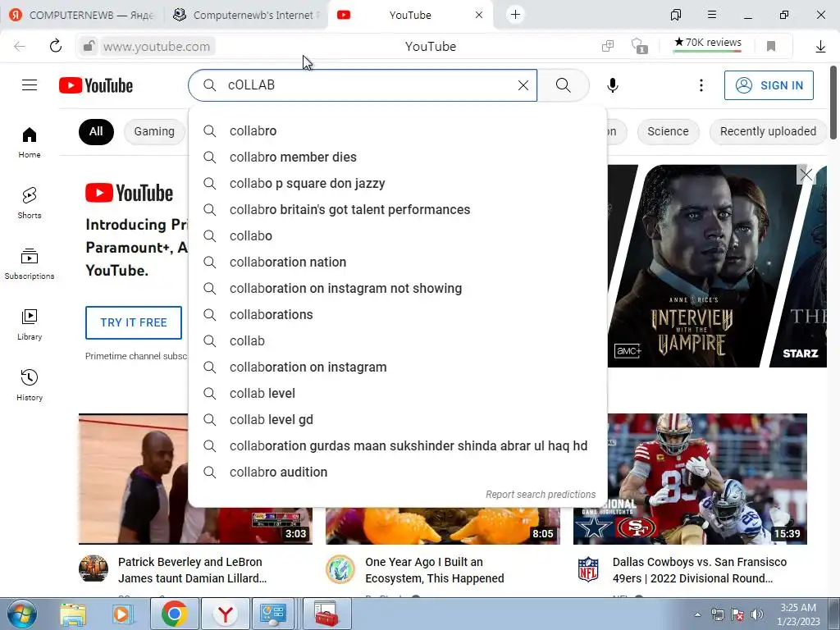Viewport: 840px width, 630px height.
Task: Click the browser back arrow
Action: 20,46
